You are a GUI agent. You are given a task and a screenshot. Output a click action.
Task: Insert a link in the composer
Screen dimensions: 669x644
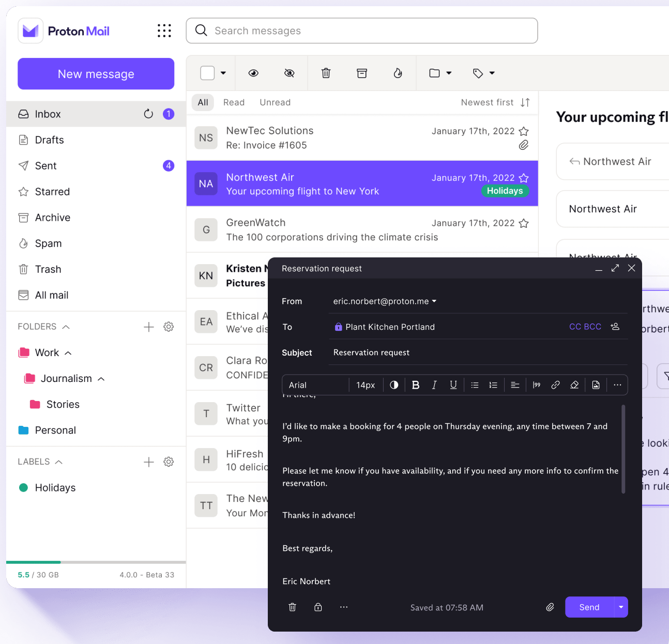(555, 385)
